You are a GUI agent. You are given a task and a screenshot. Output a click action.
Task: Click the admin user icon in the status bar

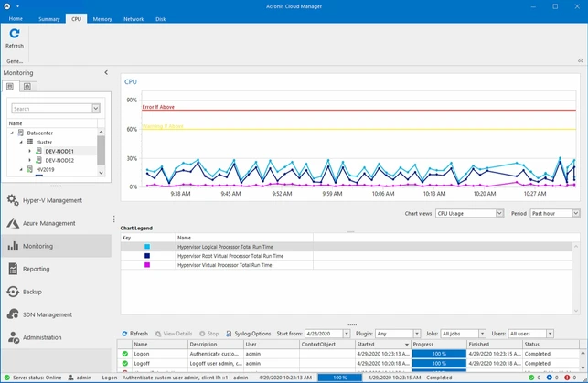pos(70,378)
